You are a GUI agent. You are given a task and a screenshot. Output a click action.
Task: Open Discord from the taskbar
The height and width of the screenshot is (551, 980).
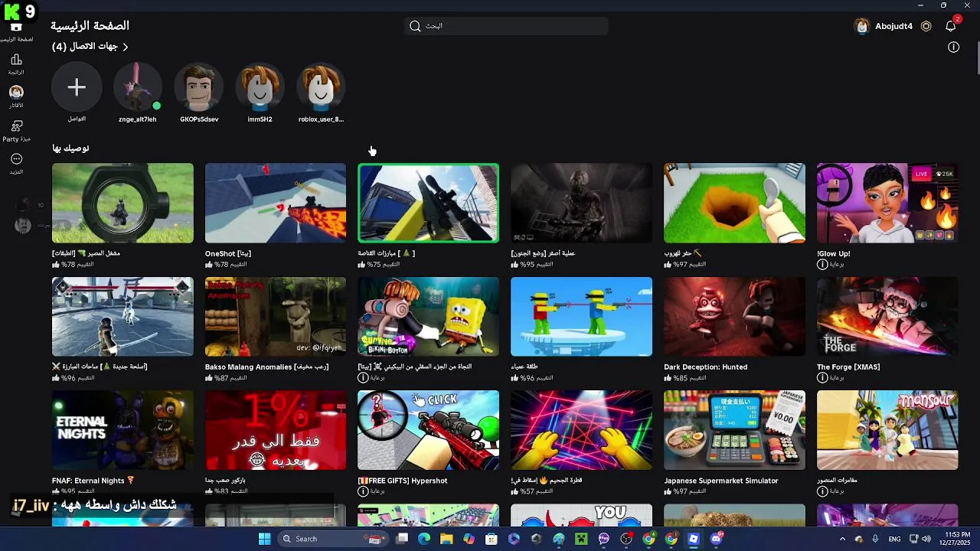(716, 539)
